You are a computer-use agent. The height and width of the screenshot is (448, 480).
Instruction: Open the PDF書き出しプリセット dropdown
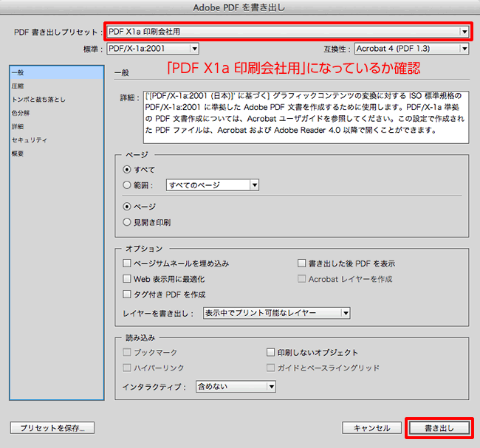pos(288,32)
